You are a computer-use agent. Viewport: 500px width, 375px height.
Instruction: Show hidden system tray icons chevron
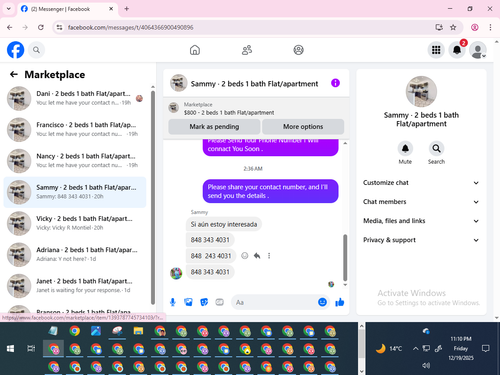coord(415,349)
